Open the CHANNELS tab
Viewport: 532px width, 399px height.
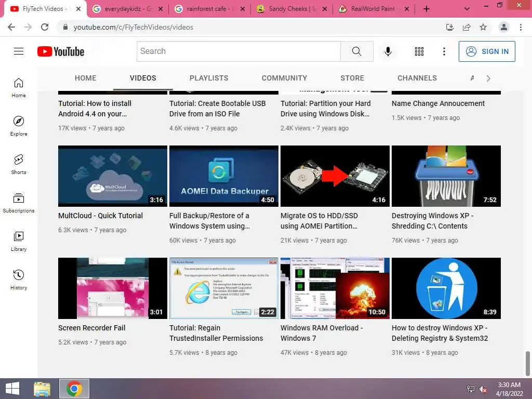click(417, 78)
